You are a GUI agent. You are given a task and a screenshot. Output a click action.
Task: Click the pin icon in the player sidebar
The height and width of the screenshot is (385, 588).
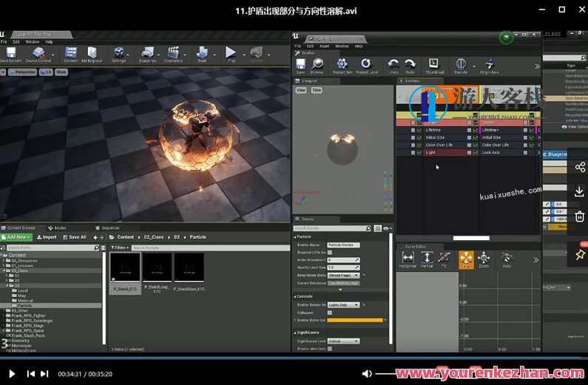pyautogui.click(x=580, y=255)
